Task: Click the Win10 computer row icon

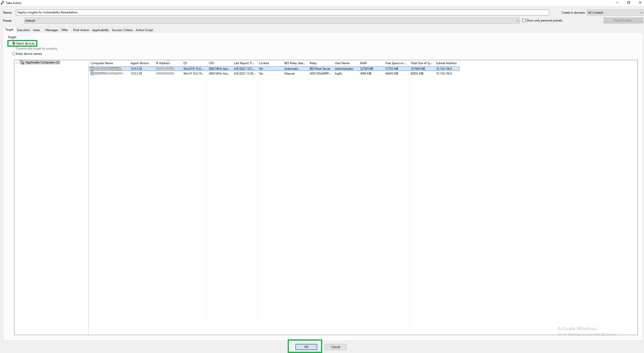Action: (92, 74)
